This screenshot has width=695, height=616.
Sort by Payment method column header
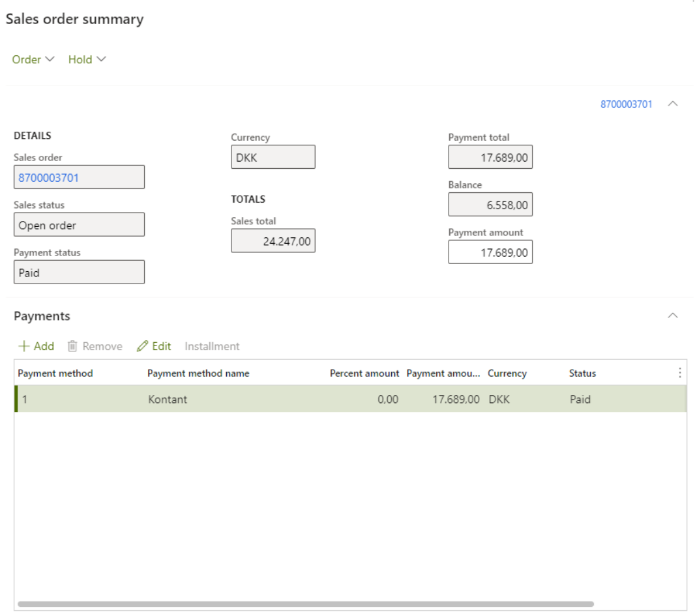(x=55, y=374)
